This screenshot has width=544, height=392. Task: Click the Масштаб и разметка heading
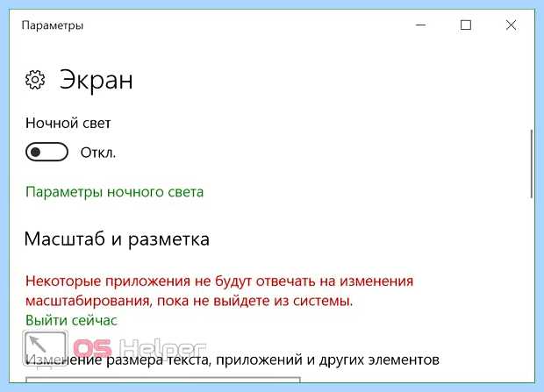coord(117,239)
